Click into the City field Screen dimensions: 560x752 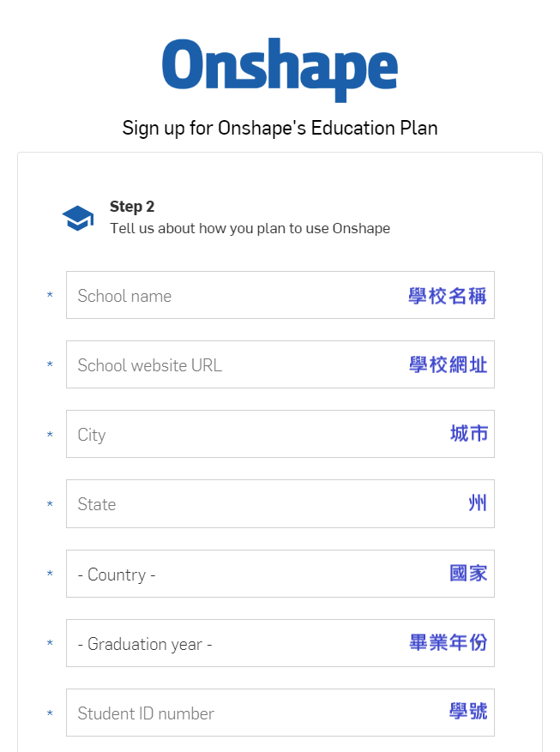pyautogui.click(x=280, y=434)
